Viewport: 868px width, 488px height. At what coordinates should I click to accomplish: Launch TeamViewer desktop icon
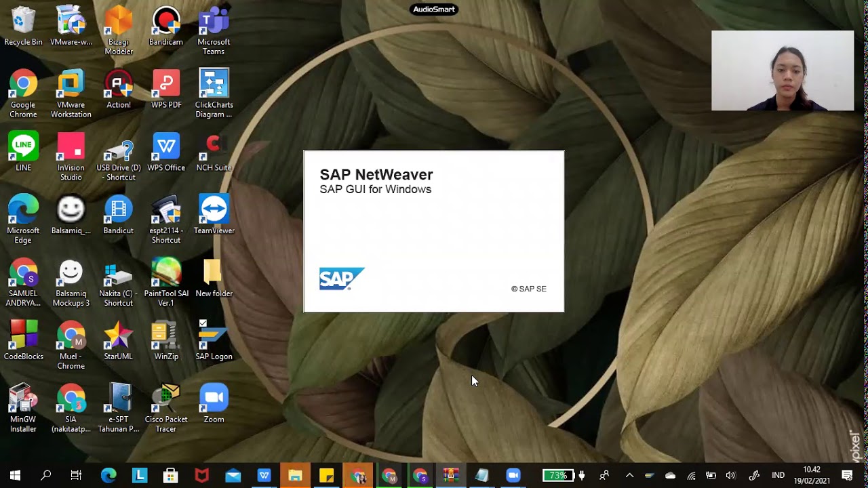pyautogui.click(x=214, y=216)
